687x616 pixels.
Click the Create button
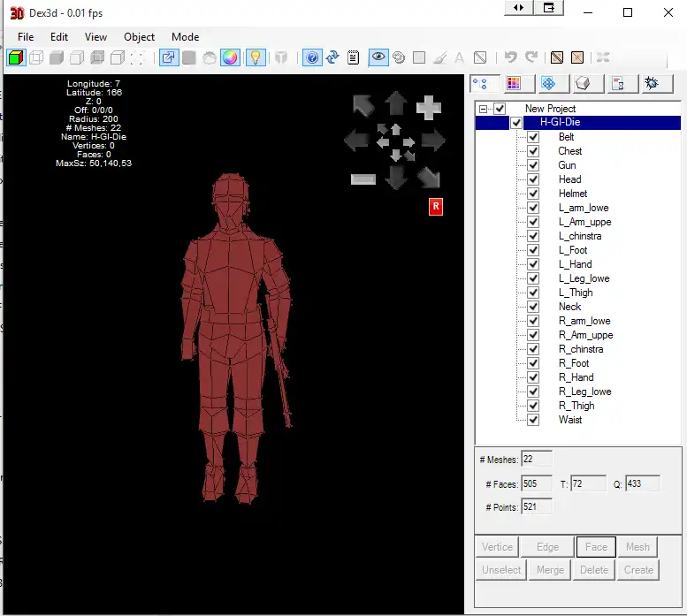tap(638, 570)
